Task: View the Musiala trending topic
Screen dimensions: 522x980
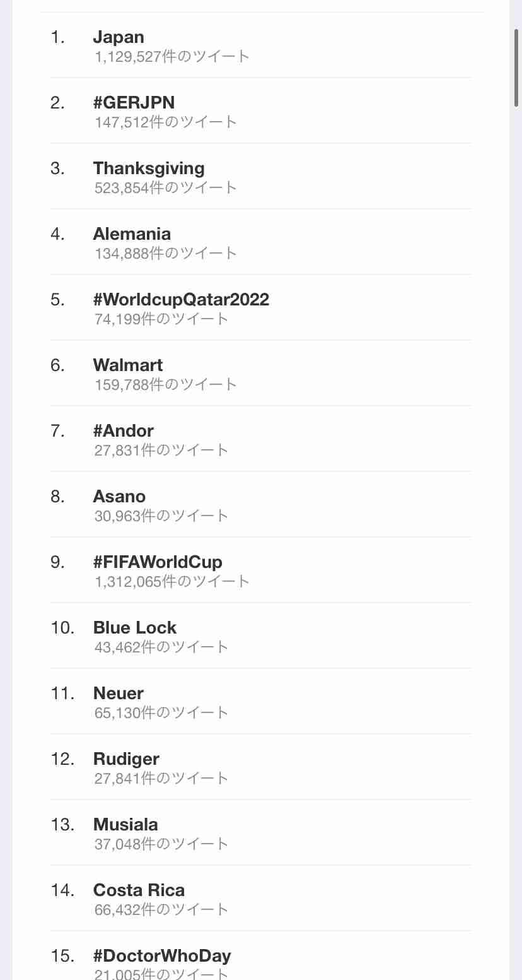Action: pyautogui.click(x=125, y=825)
